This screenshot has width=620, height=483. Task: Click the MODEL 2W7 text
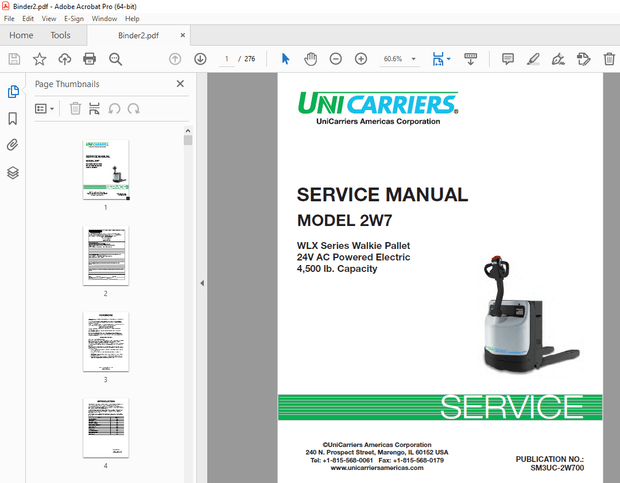[x=344, y=221]
